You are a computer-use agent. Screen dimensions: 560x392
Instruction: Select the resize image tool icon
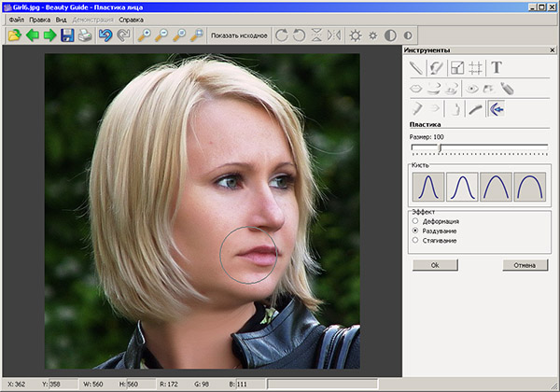tap(456, 67)
